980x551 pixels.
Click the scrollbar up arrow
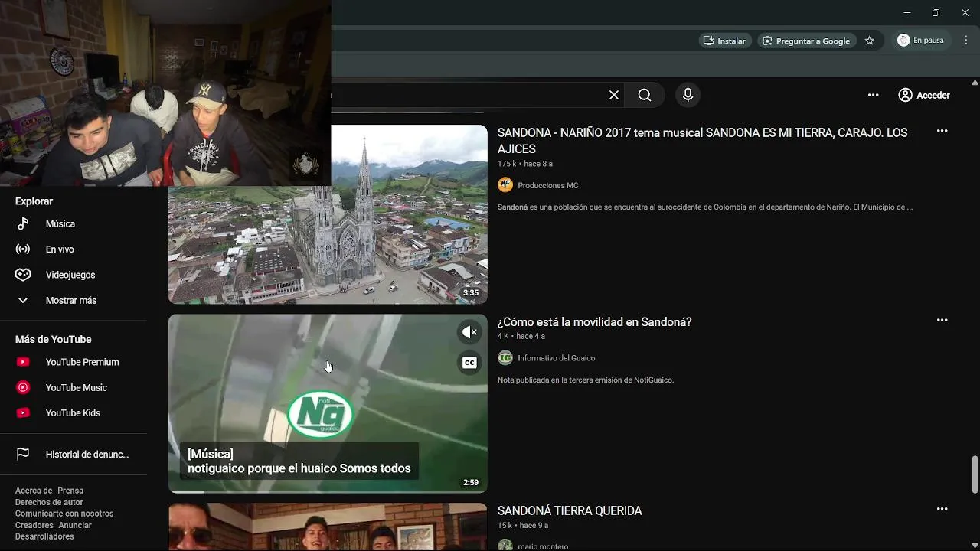point(975,83)
